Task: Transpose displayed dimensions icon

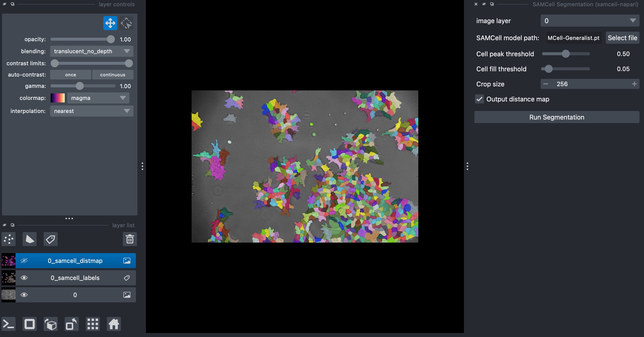Action: [x=72, y=324]
